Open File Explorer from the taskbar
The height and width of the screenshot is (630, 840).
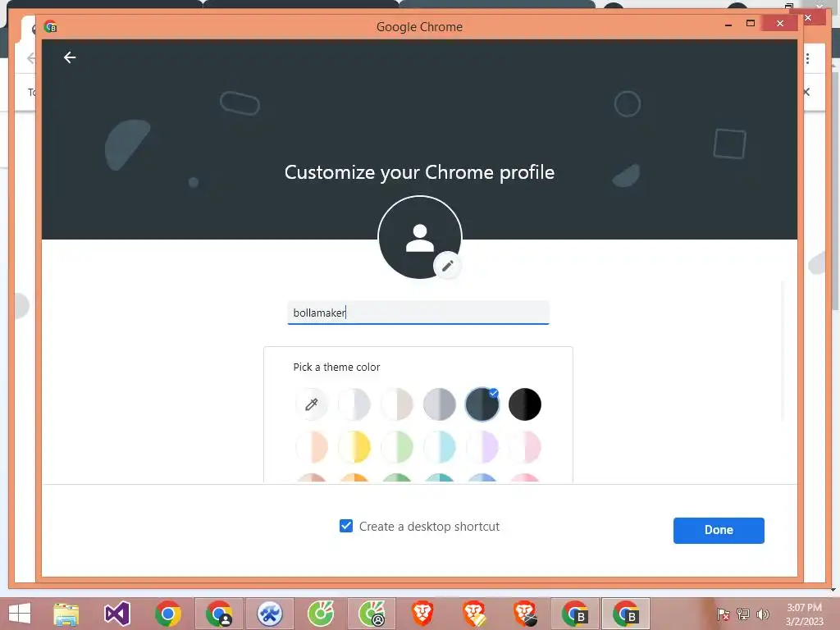[66, 614]
